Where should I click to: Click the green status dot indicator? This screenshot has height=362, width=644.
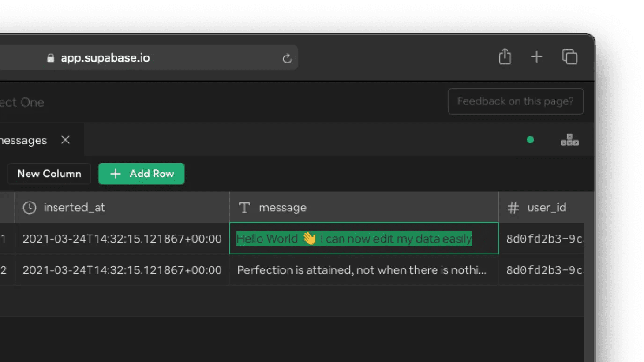(x=530, y=140)
